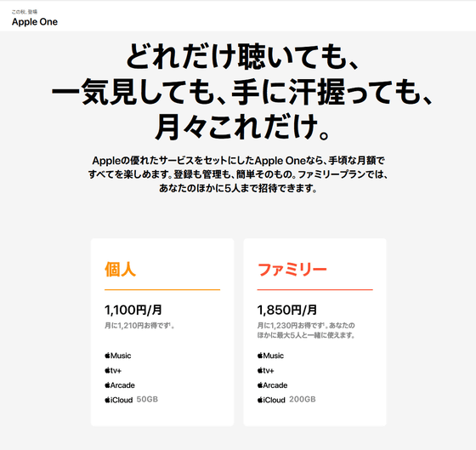Select the ファミリー plan heading
Viewport: 476px width, 450px height.
click(x=292, y=269)
